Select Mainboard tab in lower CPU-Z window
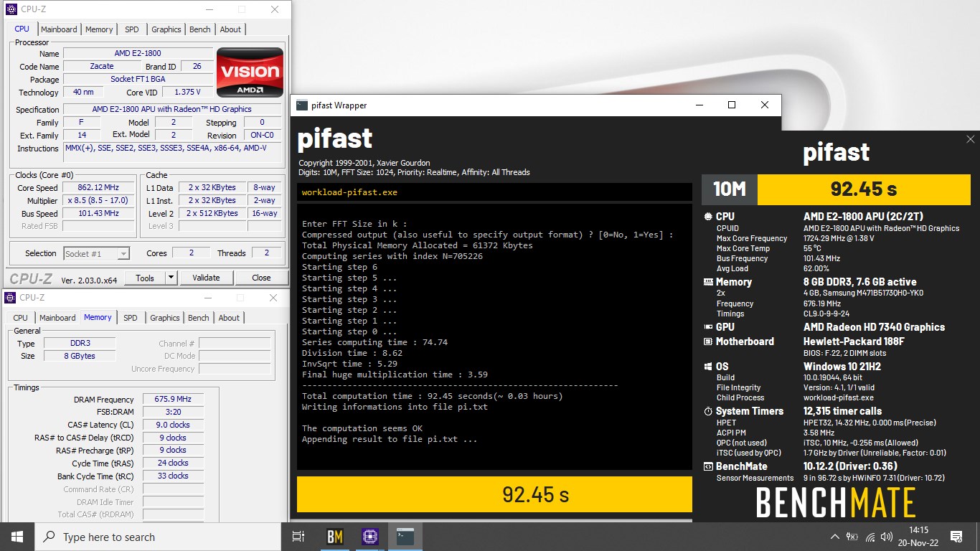Viewport: 980px width, 551px height. pyautogui.click(x=57, y=318)
